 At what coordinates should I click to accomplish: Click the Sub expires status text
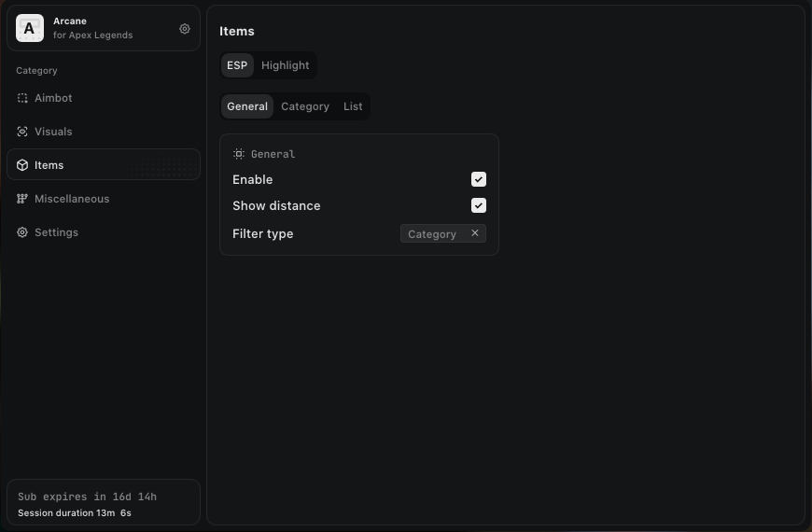point(87,497)
